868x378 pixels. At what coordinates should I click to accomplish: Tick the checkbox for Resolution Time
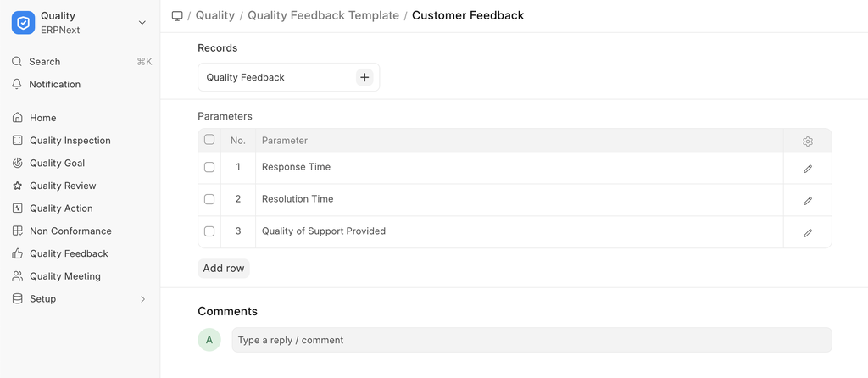[x=209, y=199]
